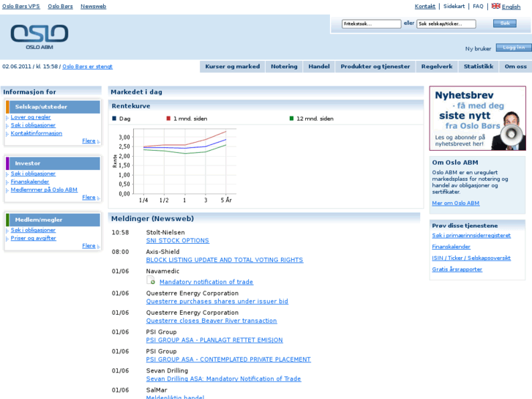The height and width of the screenshot is (399, 532).
Task: Focus the Fritekstsøk input field
Action: 371,23
